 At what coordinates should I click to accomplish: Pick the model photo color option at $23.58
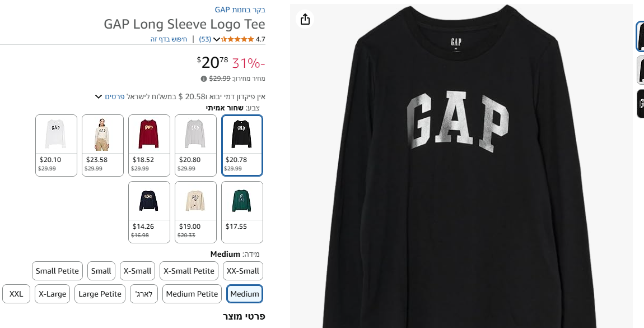click(102, 145)
